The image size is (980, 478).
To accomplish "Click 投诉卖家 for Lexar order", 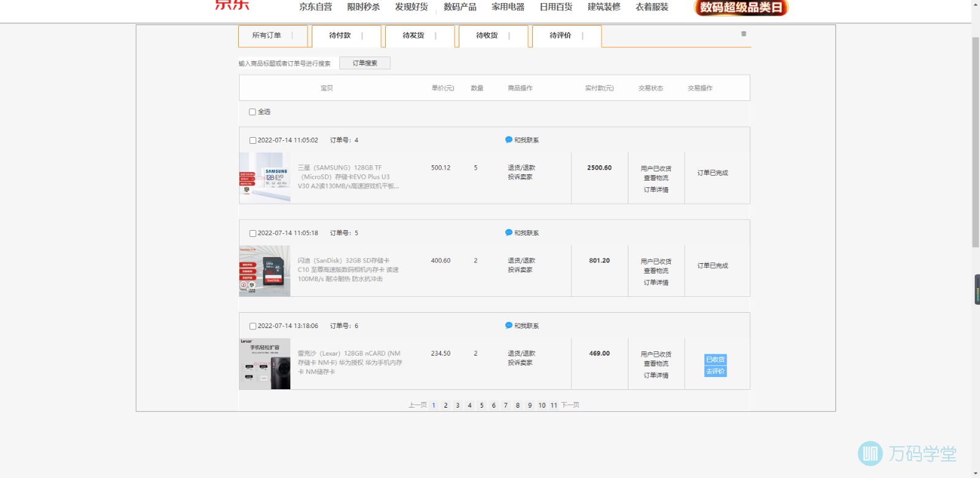I will (520, 363).
